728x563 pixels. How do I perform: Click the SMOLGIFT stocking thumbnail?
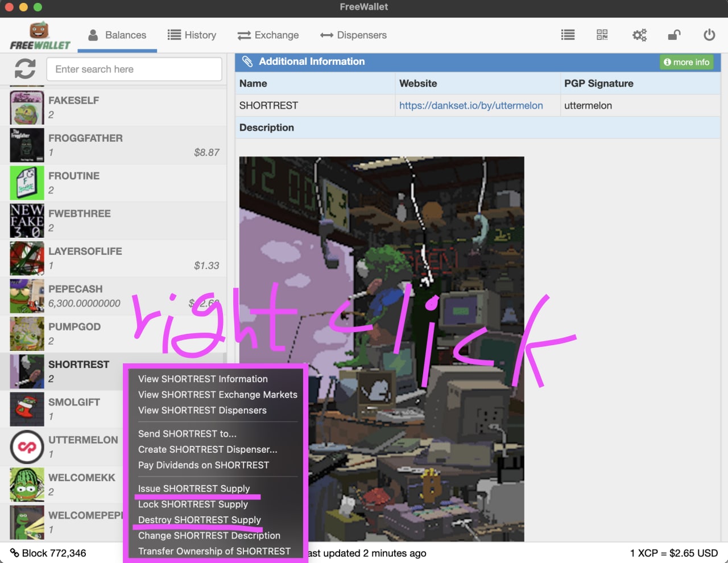[x=27, y=409]
